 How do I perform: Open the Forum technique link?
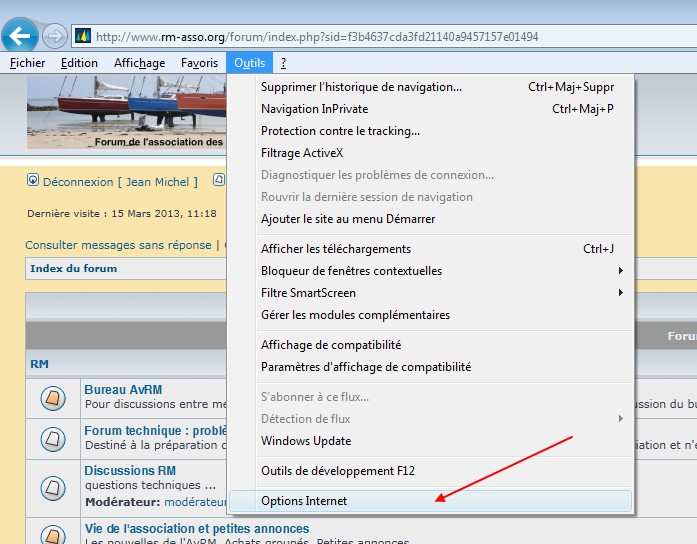pyautogui.click(x=156, y=431)
